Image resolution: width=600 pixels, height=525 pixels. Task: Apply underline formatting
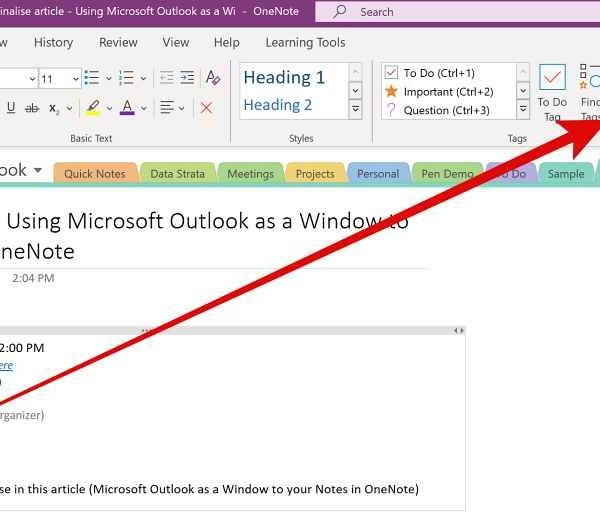tap(11, 108)
